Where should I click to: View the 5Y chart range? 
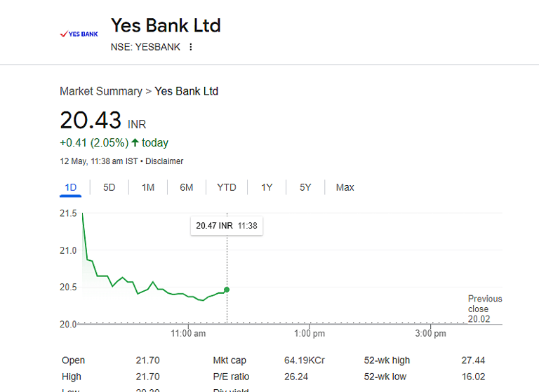[x=305, y=187]
